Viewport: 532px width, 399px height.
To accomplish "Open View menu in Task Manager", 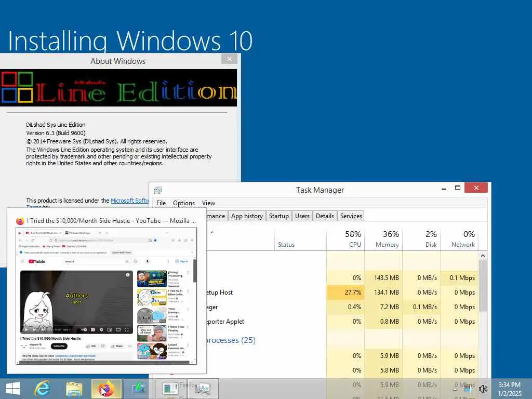I will tap(208, 203).
